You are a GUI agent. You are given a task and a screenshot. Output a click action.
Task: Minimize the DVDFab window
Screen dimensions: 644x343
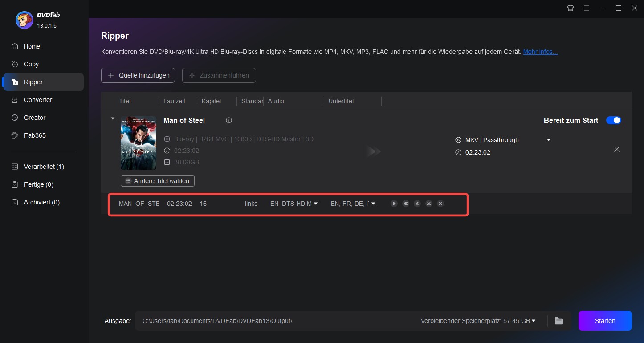point(603,8)
